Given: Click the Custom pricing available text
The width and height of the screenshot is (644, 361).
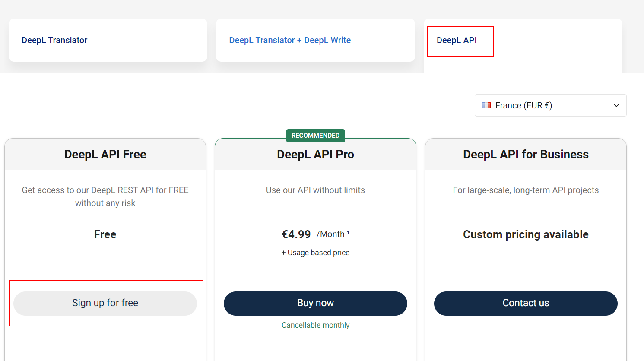Looking at the screenshot, I should tap(526, 234).
